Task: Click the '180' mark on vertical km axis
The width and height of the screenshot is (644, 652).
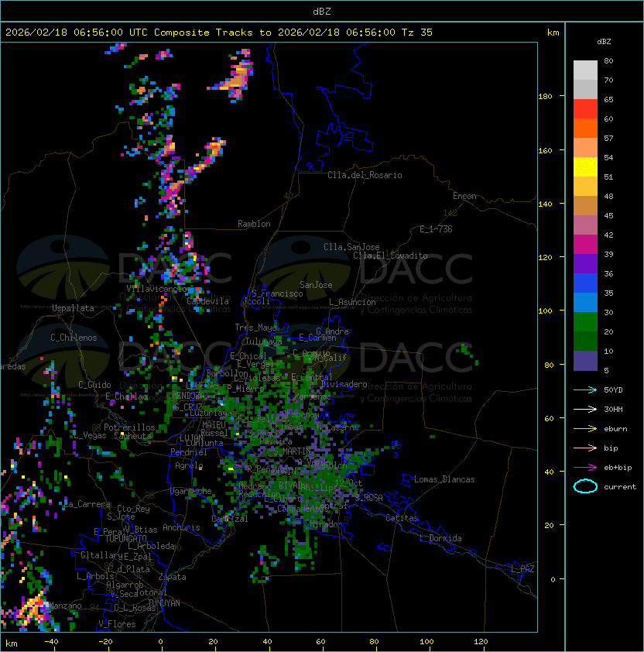Action: click(x=545, y=97)
